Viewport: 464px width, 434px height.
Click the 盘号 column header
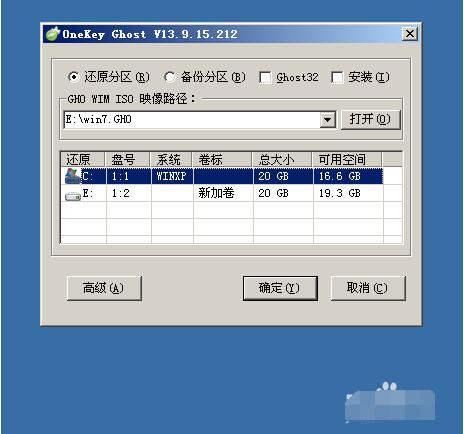click(128, 159)
